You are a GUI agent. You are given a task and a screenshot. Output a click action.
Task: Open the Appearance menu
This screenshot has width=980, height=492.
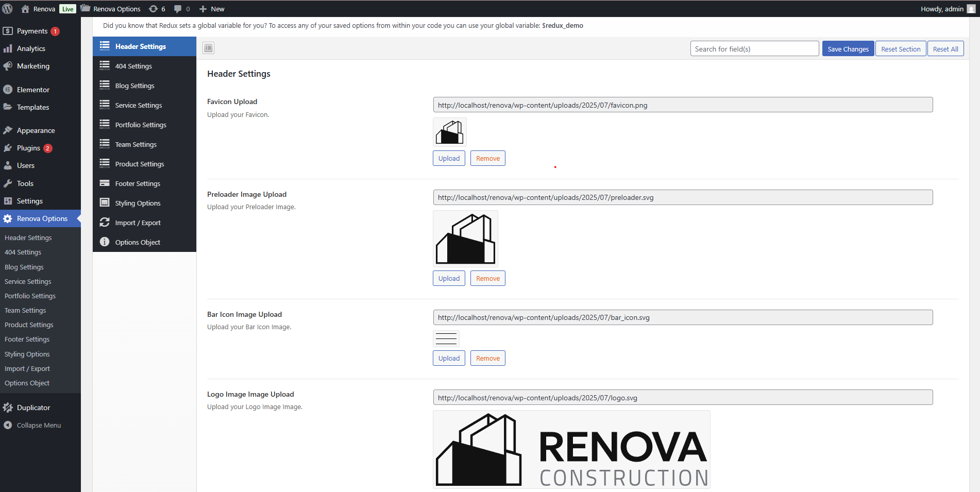(36, 131)
